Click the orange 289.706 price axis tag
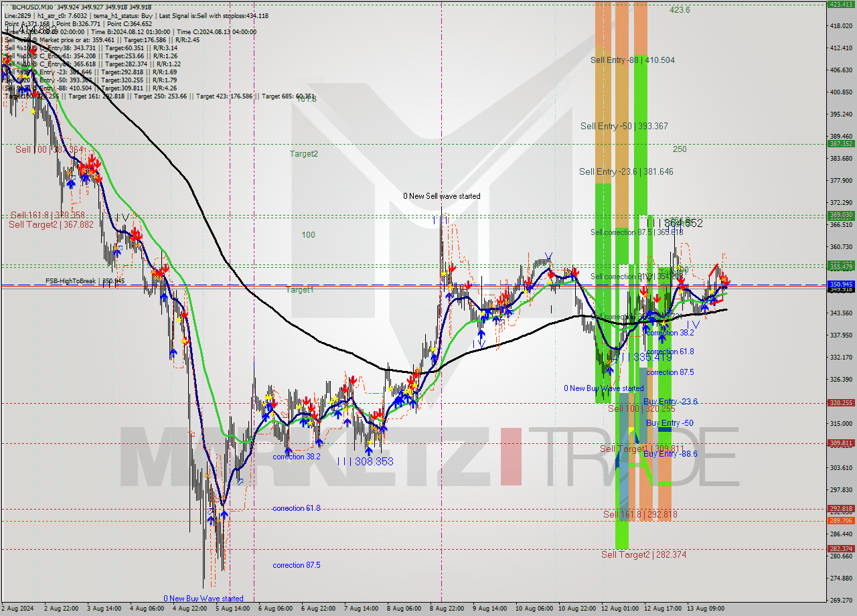Screen dimensions: 857x616 pos(841,520)
